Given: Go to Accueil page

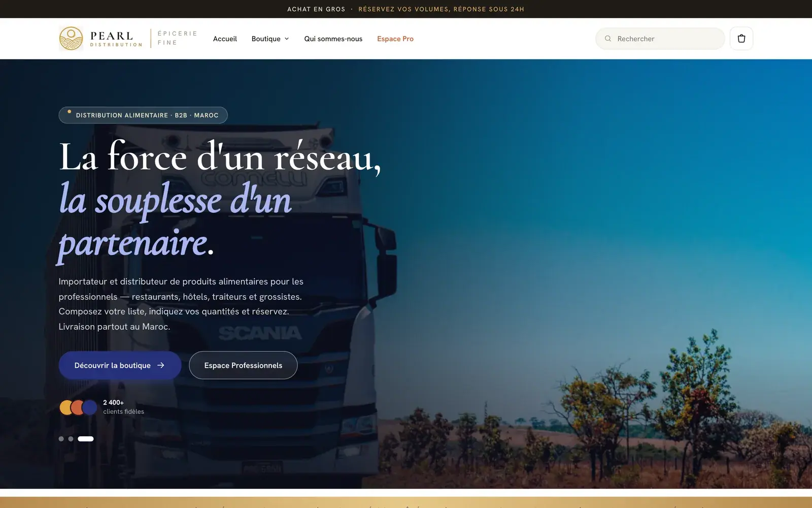Looking at the screenshot, I should click(225, 39).
